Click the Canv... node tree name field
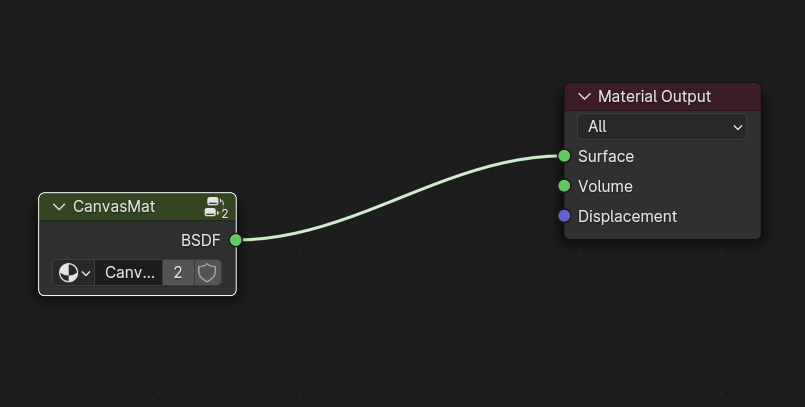 129,273
